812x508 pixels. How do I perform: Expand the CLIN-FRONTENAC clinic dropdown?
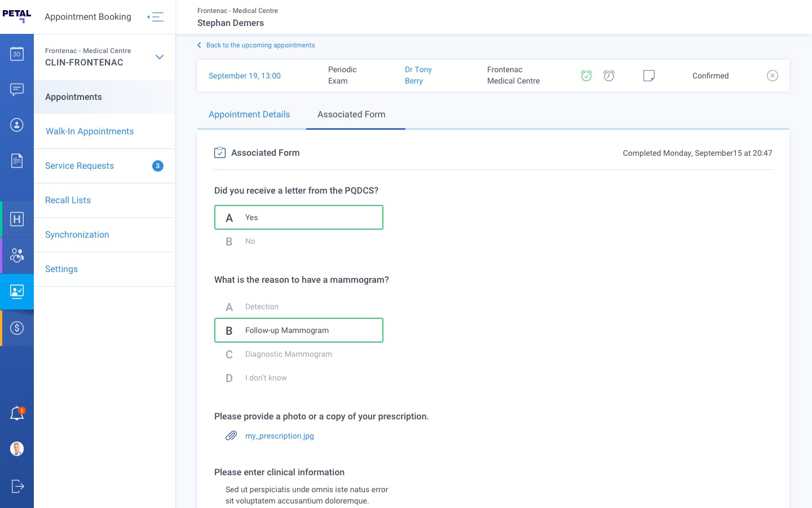pyautogui.click(x=160, y=57)
